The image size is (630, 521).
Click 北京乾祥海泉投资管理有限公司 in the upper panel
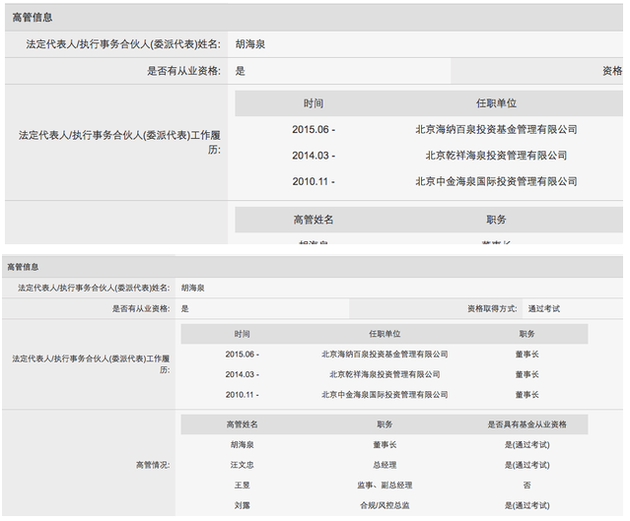(x=496, y=155)
